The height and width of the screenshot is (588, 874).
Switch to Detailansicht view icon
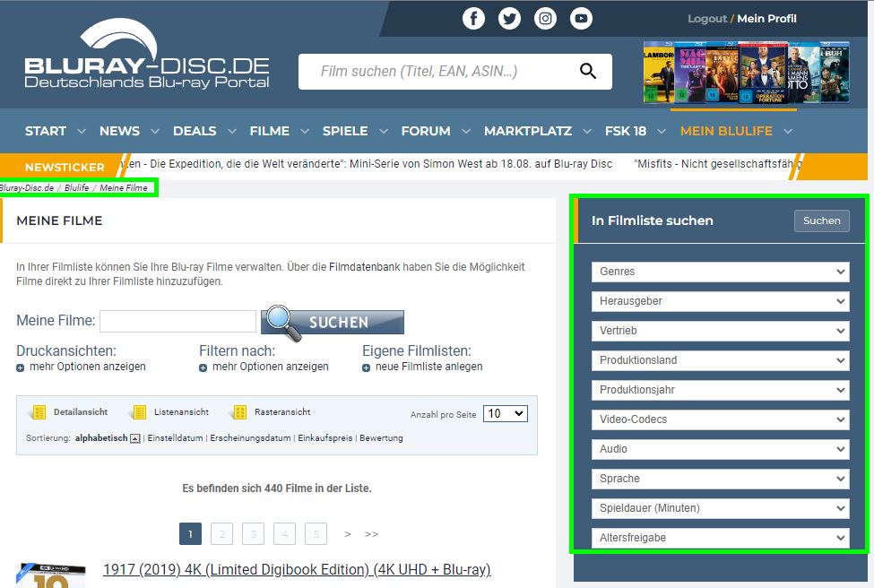[x=39, y=412]
